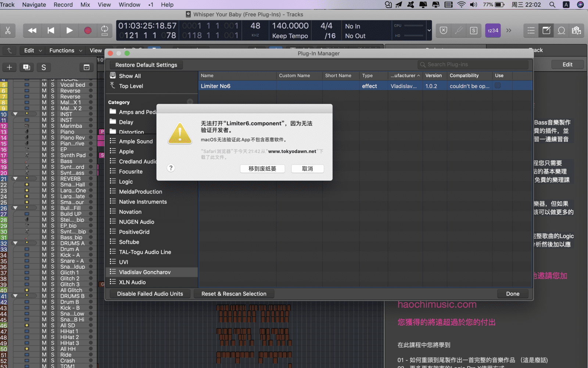The image size is (588, 368).
Task: Expand more toolbar items chevrons
Action: coord(509,30)
